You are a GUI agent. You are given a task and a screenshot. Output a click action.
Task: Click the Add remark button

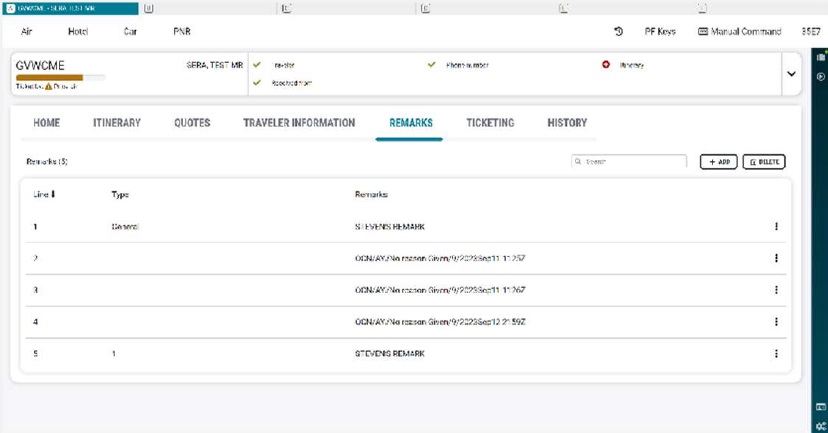[719, 162]
